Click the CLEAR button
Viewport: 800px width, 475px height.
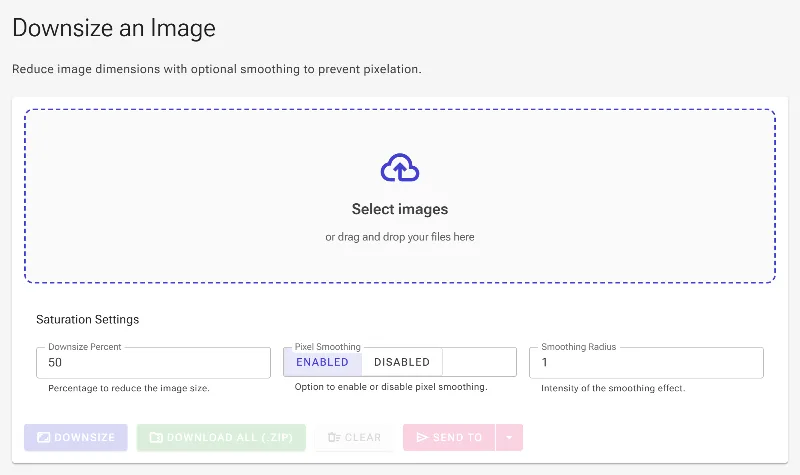(355, 437)
